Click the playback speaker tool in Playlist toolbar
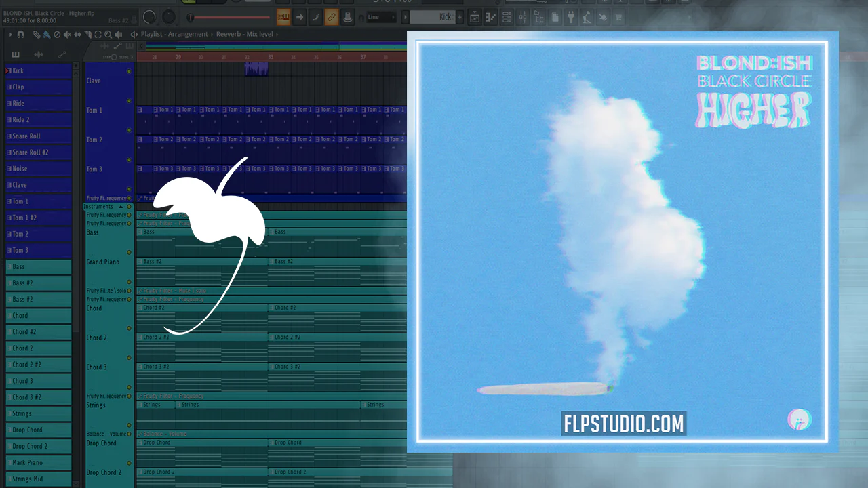This screenshot has height=488, width=868. pyautogui.click(x=119, y=34)
